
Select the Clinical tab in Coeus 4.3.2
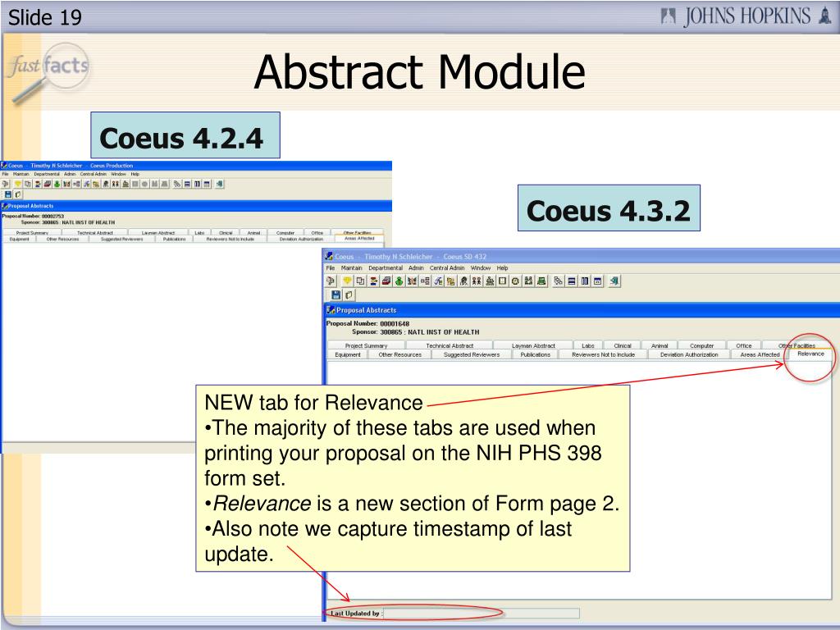coord(623,345)
